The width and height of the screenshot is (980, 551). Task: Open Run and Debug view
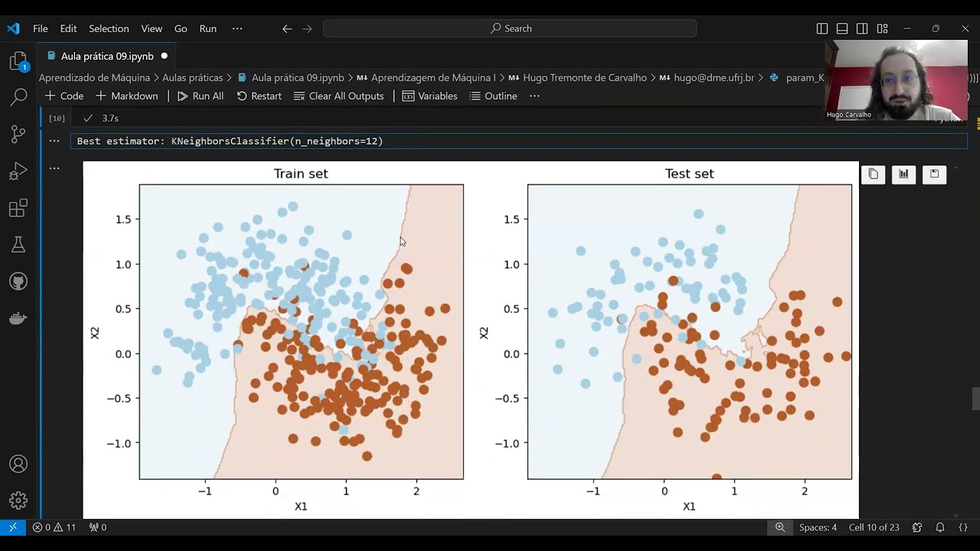point(18,171)
